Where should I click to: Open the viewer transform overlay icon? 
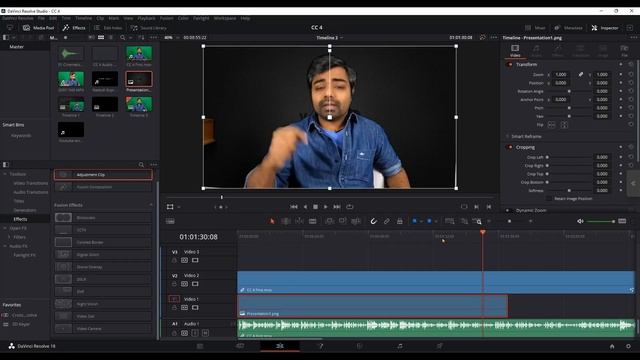pos(170,207)
